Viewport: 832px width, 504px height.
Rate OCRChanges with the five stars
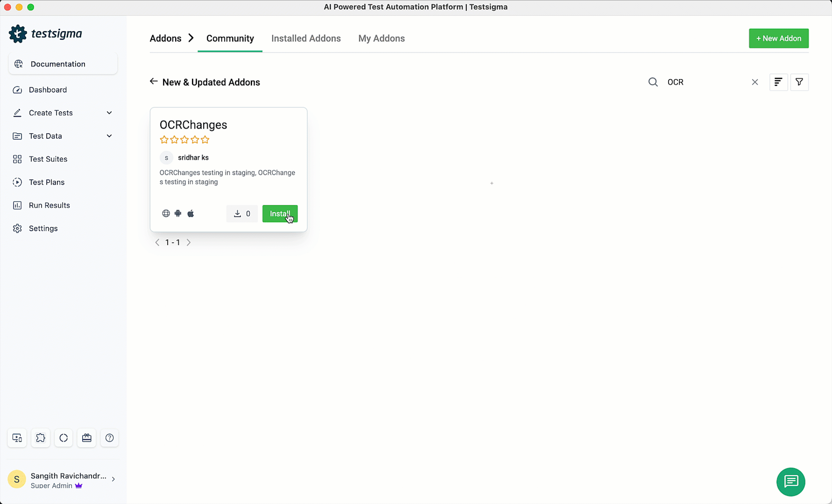[184, 140]
